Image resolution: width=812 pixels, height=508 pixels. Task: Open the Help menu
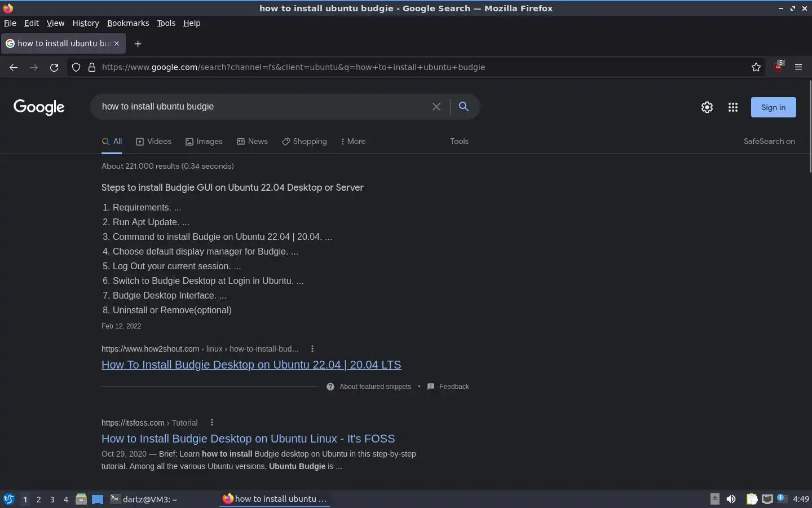click(192, 23)
